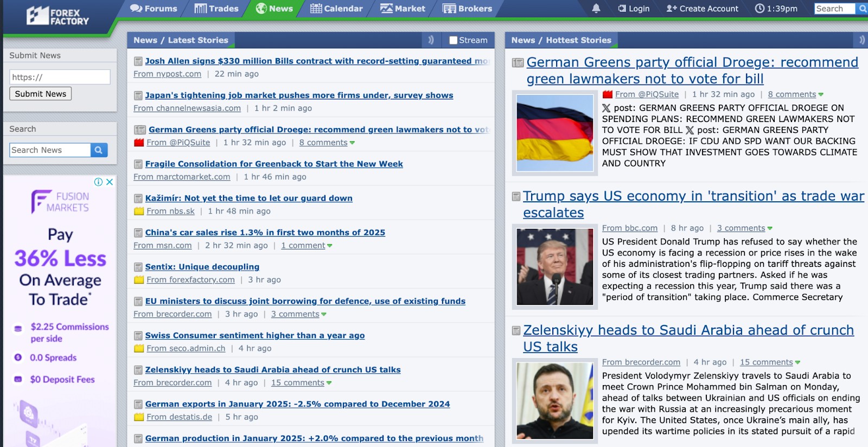868x447 pixels.
Task: Click the story icon beside Josh Allen headline
Action: tap(138, 61)
